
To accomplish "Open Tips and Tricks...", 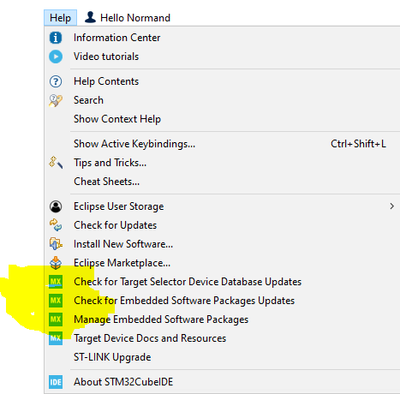I will [x=110, y=163].
